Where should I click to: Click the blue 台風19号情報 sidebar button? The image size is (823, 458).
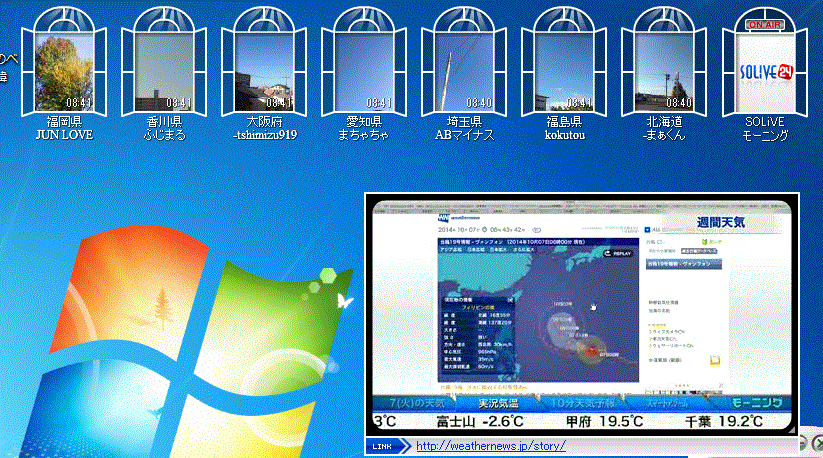pos(684,264)
